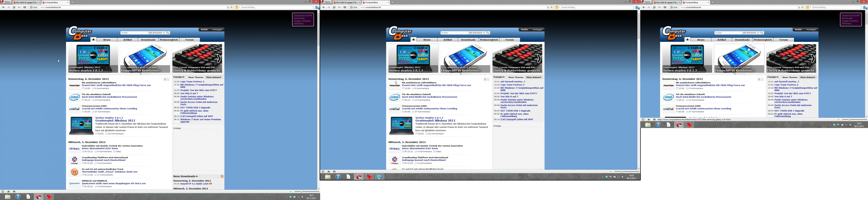Screen dimensions: 868x200
Task: Click the RSS feed icon next to Neue Downloads
Action: [222, 177]
